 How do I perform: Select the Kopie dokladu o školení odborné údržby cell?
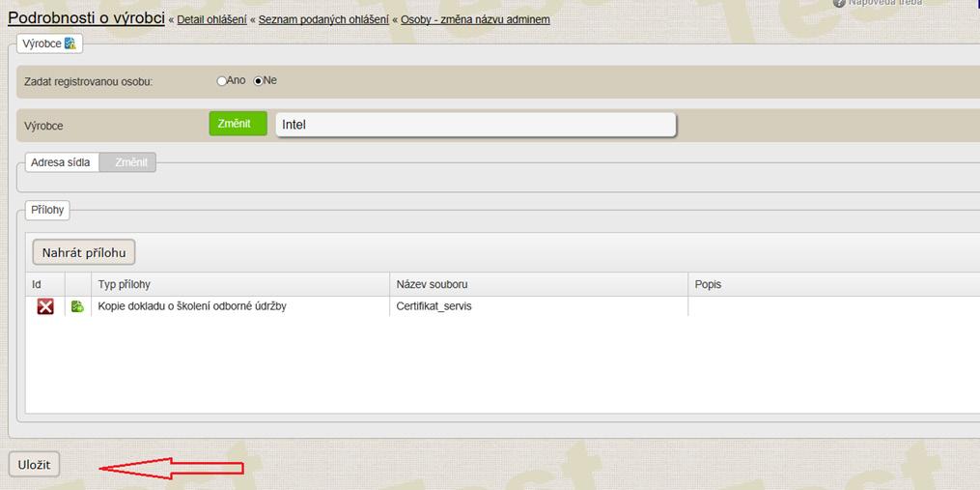(240, 306)
